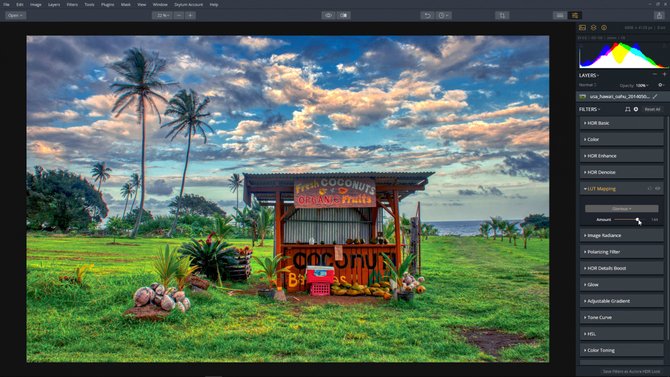The image size is (670, 377).
Task: Open the Layers menu
Action: click(54, 4)
